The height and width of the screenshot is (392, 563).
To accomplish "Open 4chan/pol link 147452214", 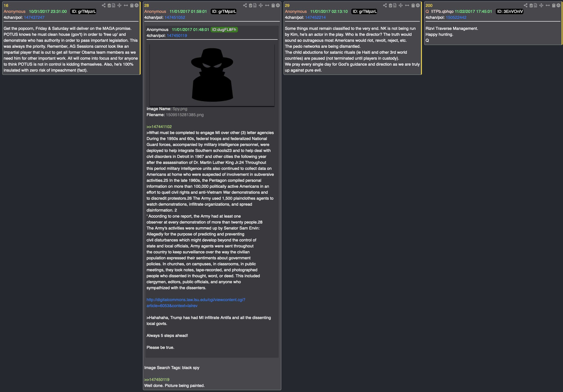I will pyautogui.click(x=315, y=17).
